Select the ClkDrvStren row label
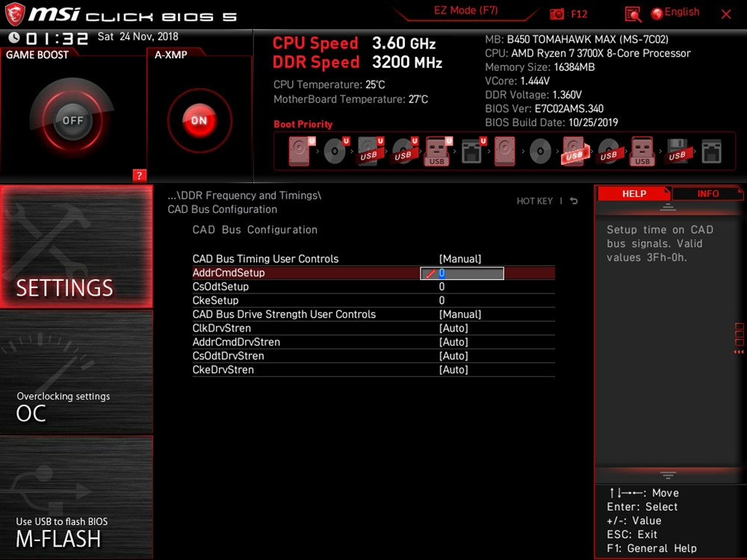This screenshot has width=747, height=560. [222, 328]
